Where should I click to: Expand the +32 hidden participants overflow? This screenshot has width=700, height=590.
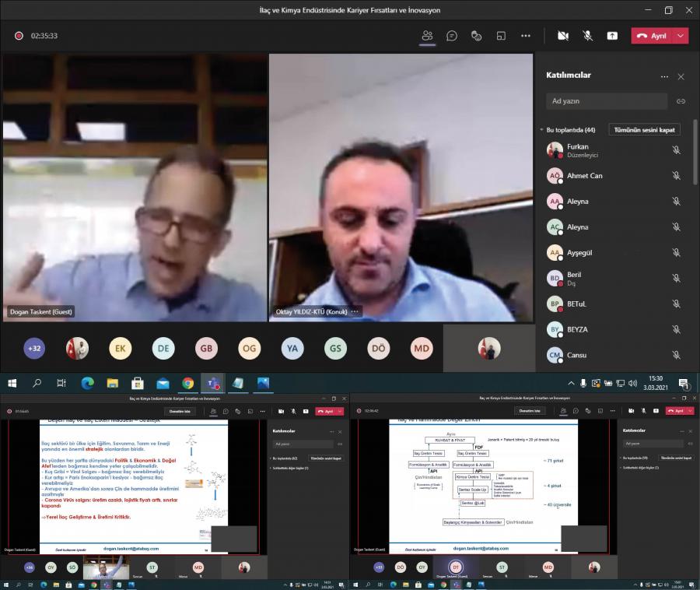pos(34,348)
